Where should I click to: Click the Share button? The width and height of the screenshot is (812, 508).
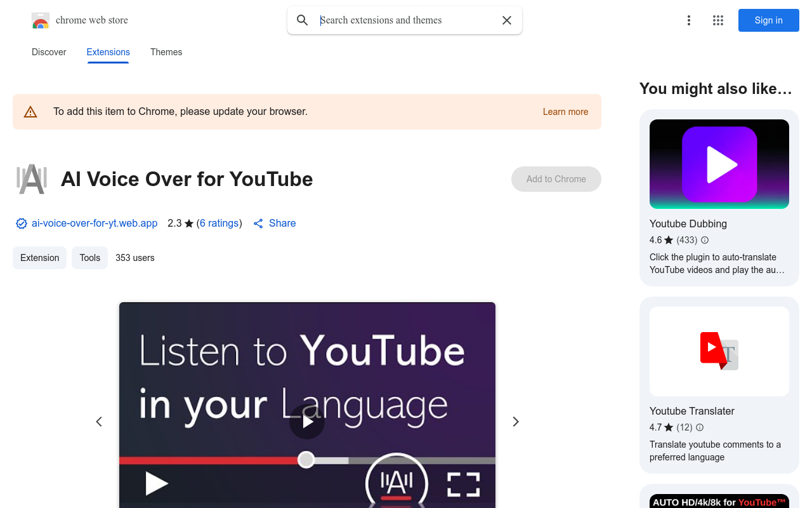pyautogui.click(x=275, y=224)
